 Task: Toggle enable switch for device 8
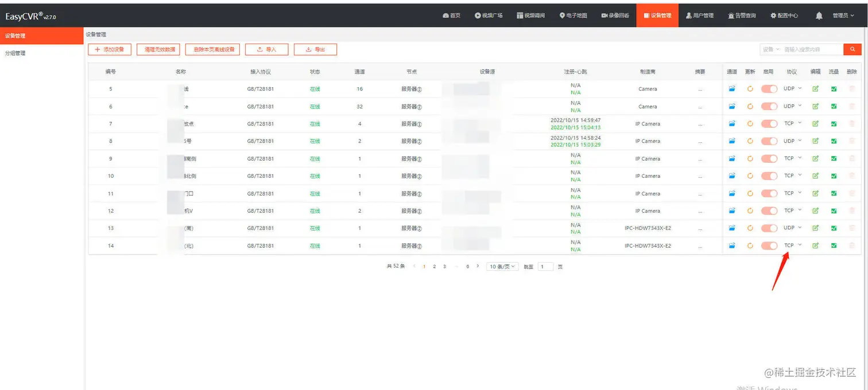tap(769, 141)
